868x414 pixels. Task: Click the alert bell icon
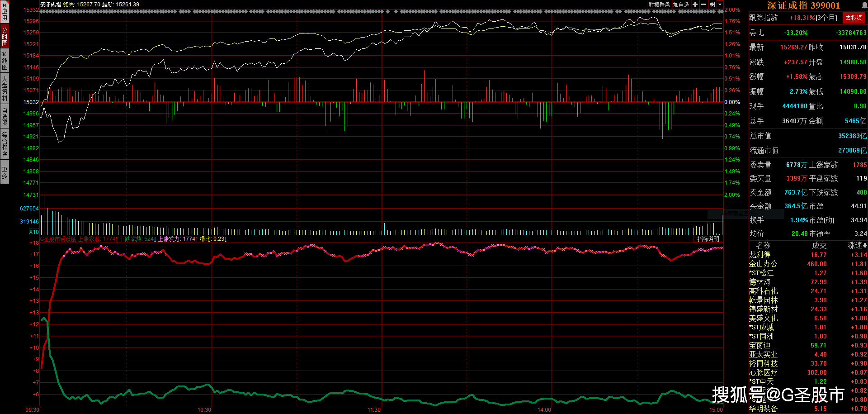(864, 5)
